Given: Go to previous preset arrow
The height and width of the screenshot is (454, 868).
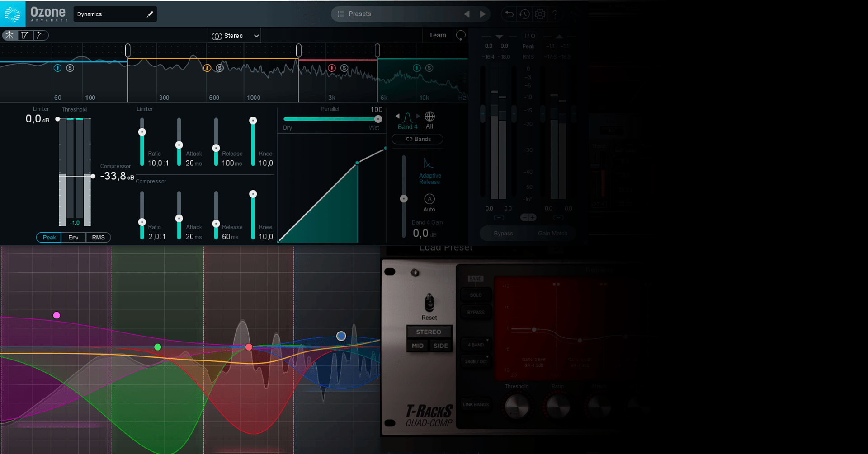Looking at the screenshot, I should coord(467,14).
